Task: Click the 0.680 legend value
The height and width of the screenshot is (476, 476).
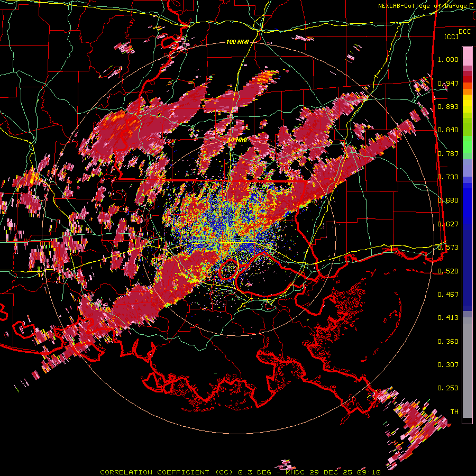Action: click(x=448, y=200)
